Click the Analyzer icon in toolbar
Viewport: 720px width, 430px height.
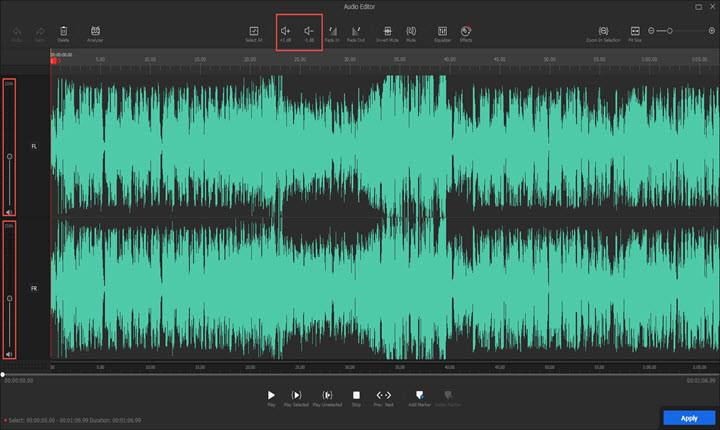[x=95, y=32]
